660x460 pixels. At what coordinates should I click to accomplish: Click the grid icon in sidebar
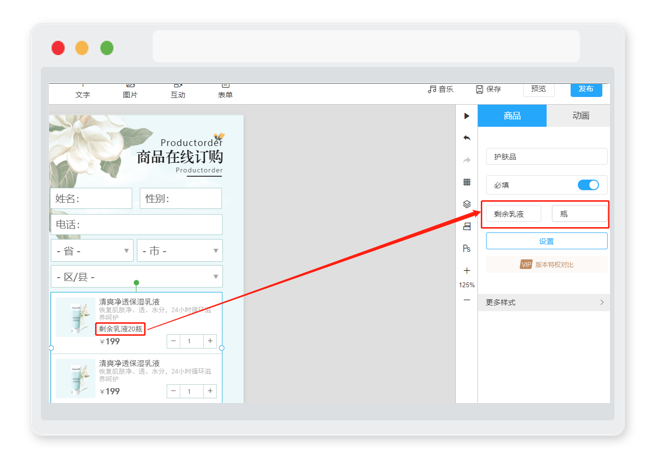[466, 182]
